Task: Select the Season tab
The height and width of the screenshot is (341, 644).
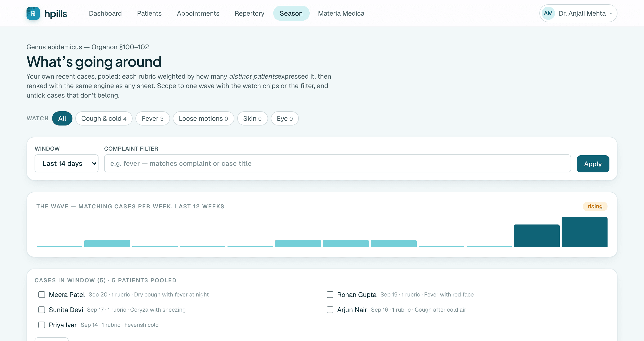Action: tap(291, 13)
